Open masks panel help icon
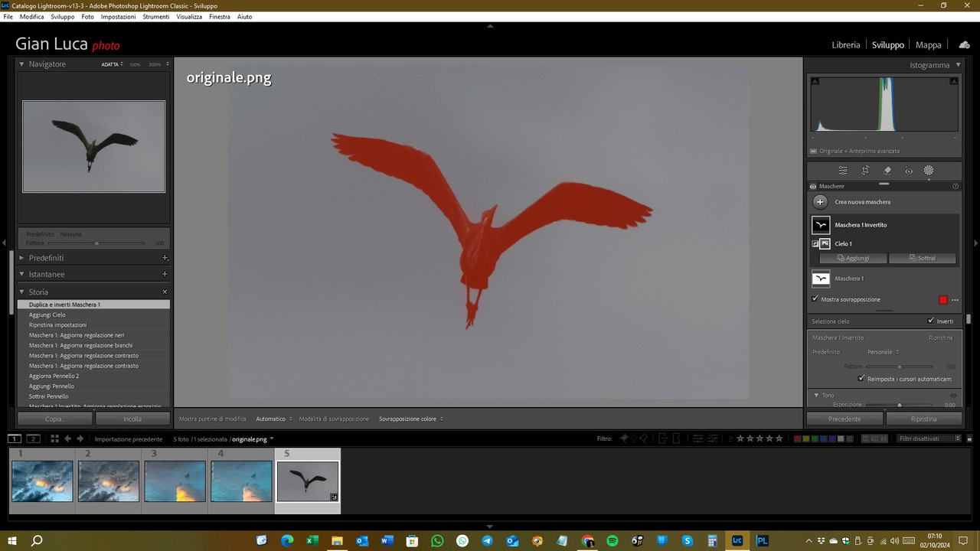980x551 pixels. 955,186
